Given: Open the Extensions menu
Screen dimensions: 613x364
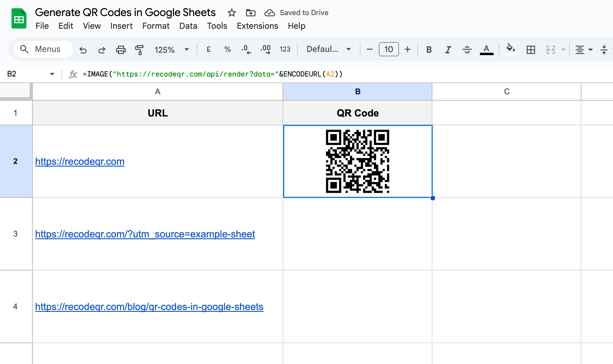Looking at the screenshot, I should click(257, 26).
